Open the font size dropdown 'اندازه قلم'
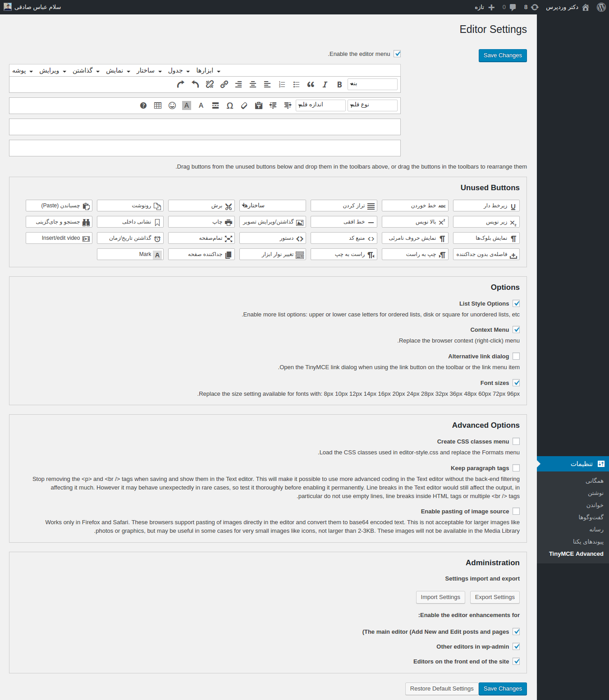Image resolution: width=609 pixels, height=700 pixels. tap(321, 105)
